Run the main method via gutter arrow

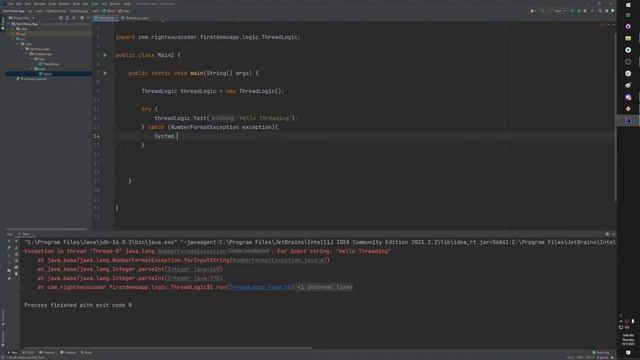point(105,73)
